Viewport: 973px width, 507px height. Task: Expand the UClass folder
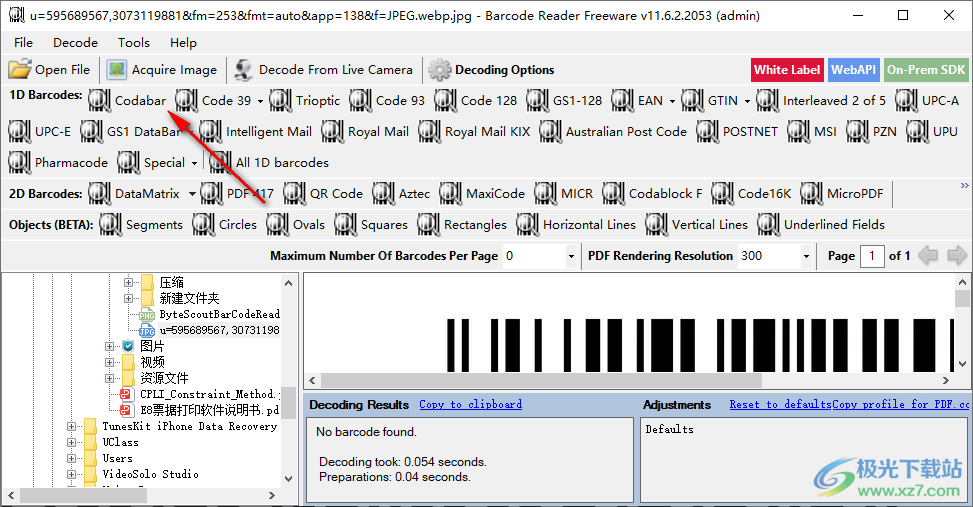71,442
